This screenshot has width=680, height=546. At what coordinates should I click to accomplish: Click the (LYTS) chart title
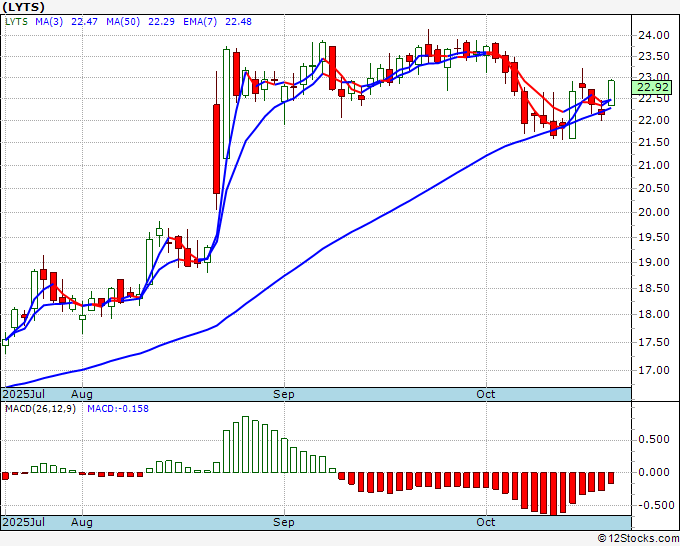coord(23,7)
